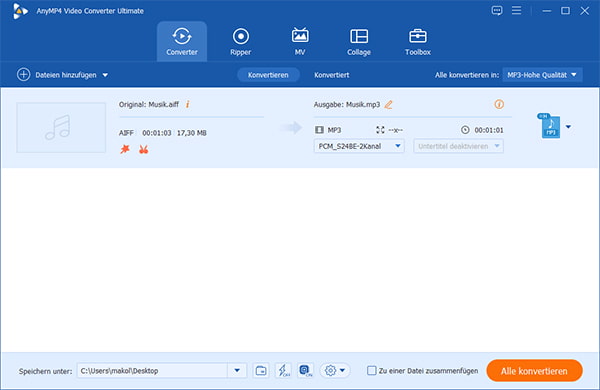The width and height of the screenshot is (600, 390).
Task: Select the Konvertieren tab
Action: [x=268, y=75]
